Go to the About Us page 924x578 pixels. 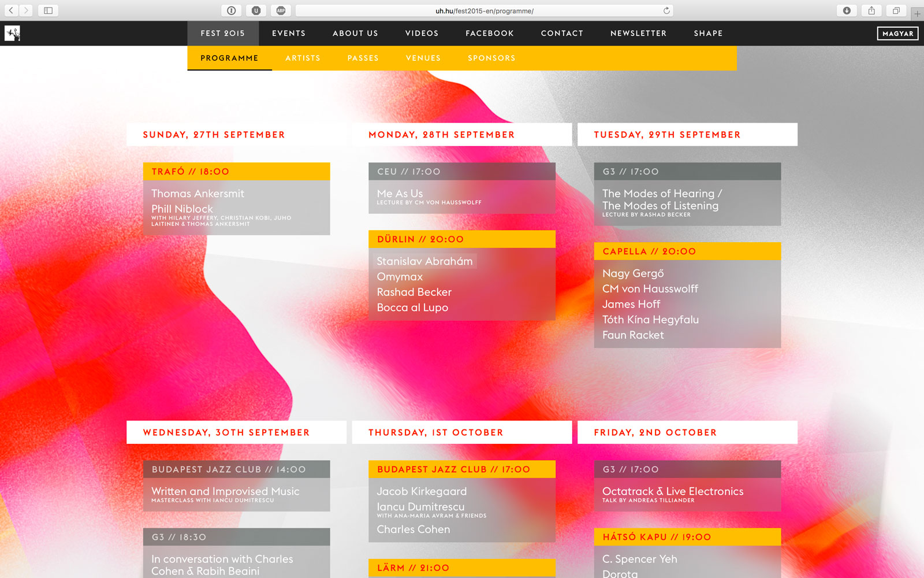(355, 34)
